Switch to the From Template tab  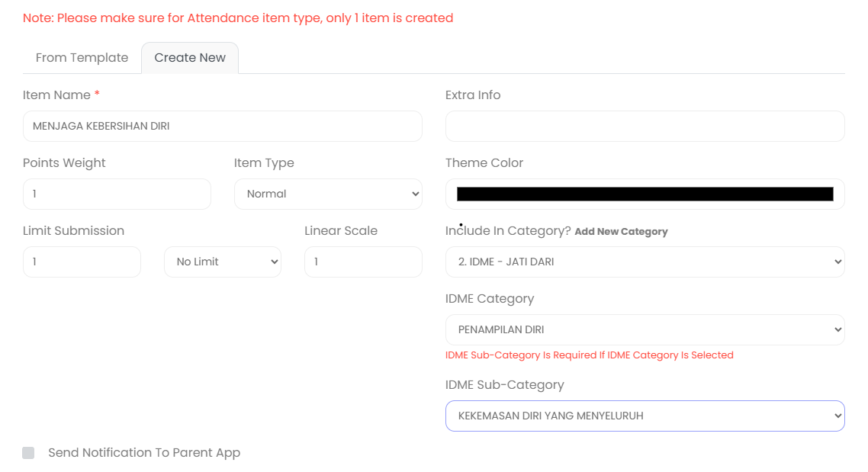[x=82, y=57]
